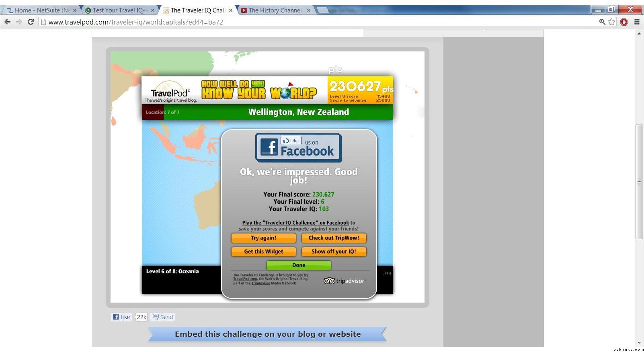Viewport: 644px width, 352px height.
Task: Click the zoom magnifier icon in address bar
Action: (602, 22)
